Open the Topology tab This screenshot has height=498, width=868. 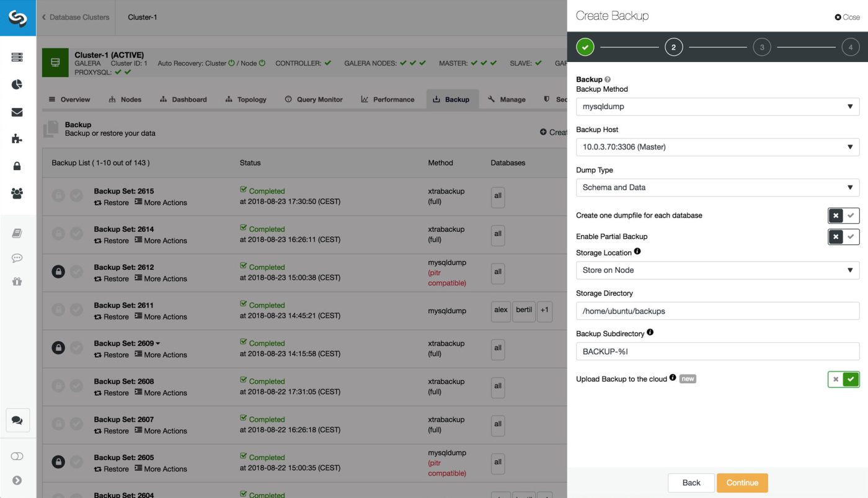[246, 99]
